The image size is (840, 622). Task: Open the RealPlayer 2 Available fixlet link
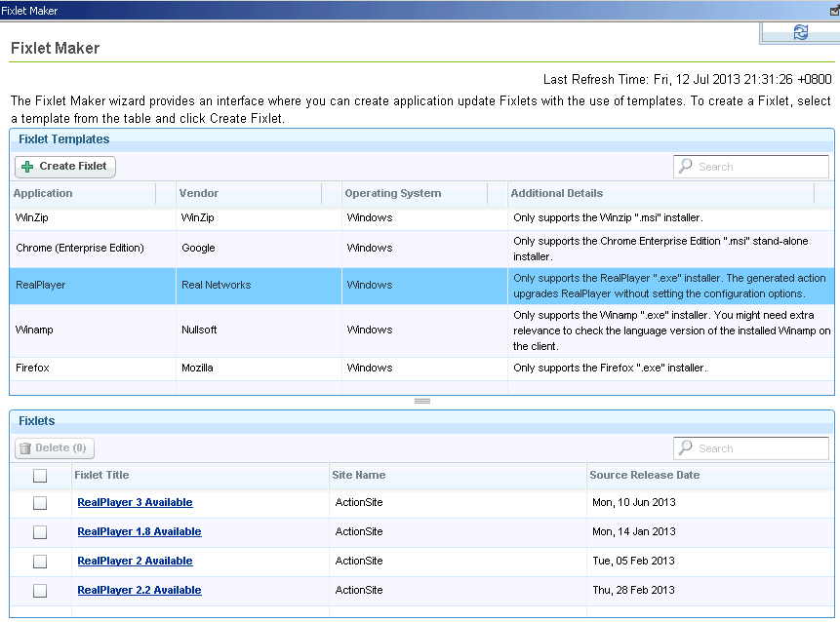click(x=134, y=561)
